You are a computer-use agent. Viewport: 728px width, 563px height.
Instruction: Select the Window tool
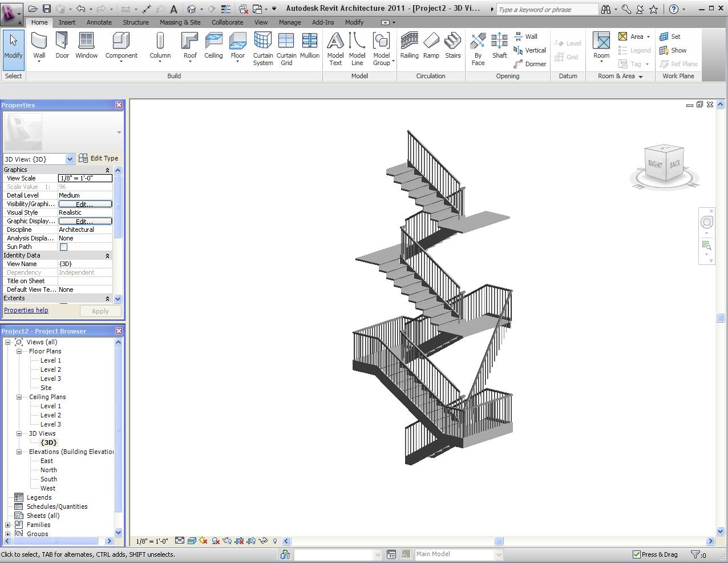click(x=86, y=46)
